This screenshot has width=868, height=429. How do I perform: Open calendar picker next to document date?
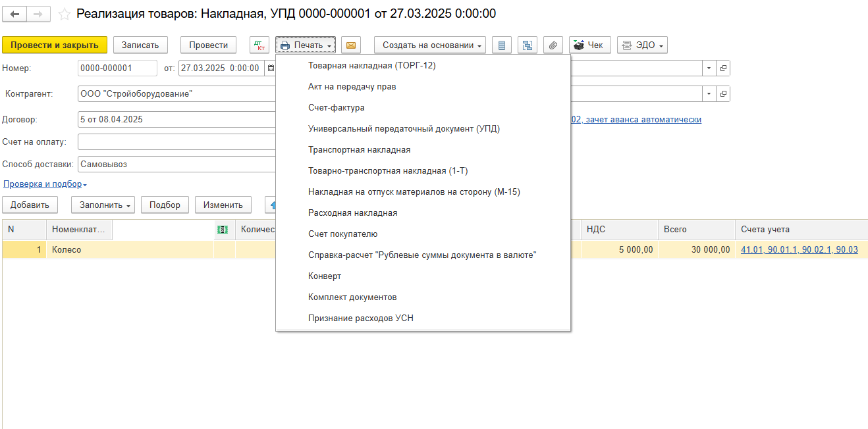(x=270, y=68)
